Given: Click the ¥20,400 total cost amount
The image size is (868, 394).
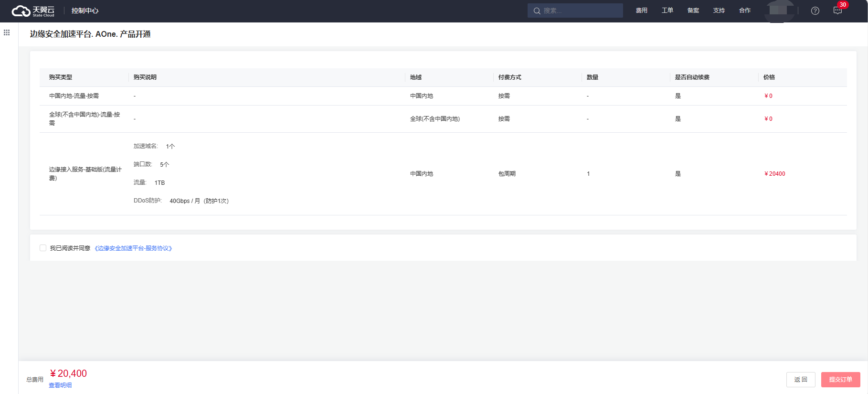Looking at the screenshot, I should (68, 373).
